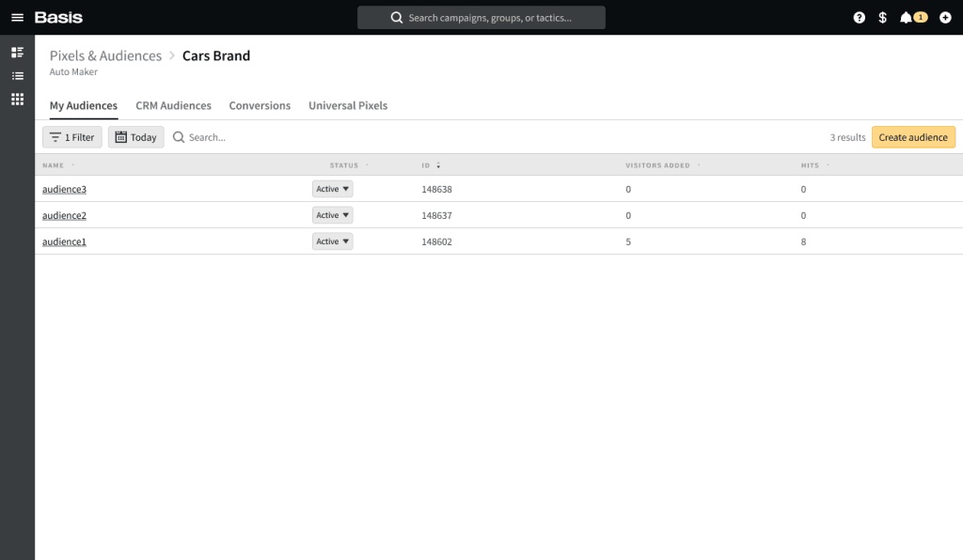The height and width of the screenshot is (560, 963).
Task: Click the Create audience button
Action: pyautogui.click(x=912, y=137)
